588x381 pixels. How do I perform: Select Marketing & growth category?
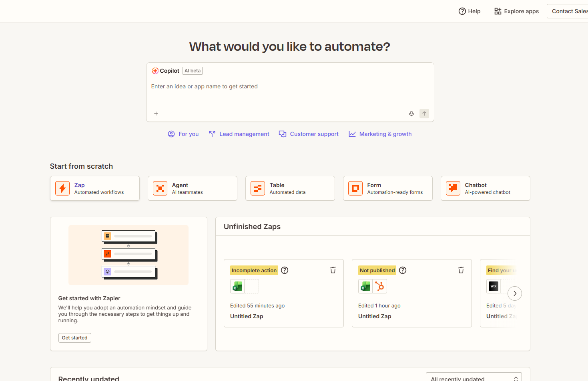pyautogui.click(x=380, y=134)
